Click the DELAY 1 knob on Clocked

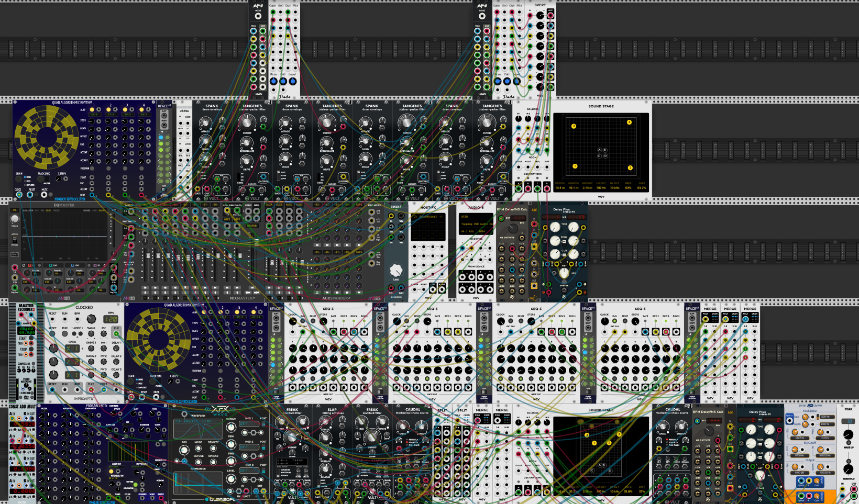point(116,349)
